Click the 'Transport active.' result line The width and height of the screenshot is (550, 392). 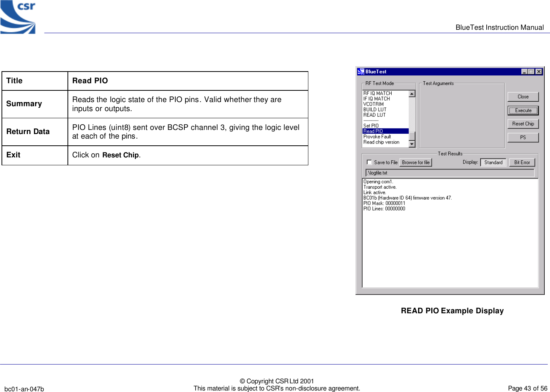(x=380, y=187)
